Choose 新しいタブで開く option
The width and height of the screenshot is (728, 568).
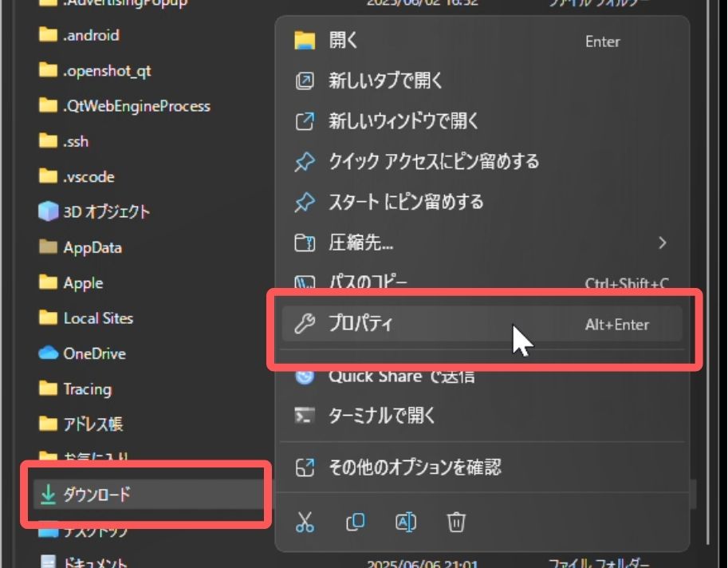pos(482,81)
